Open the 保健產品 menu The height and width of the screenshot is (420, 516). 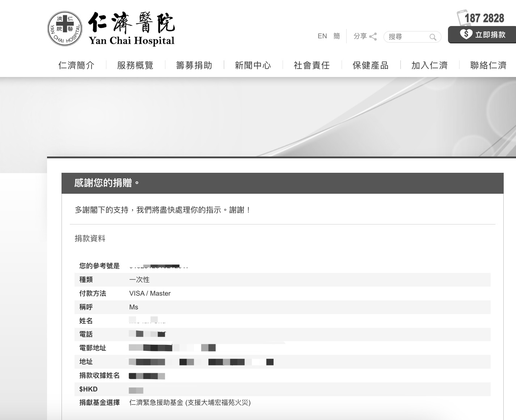371,65
